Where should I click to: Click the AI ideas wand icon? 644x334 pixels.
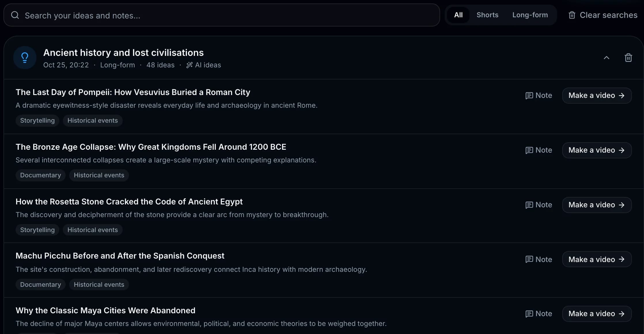[189, 65]
